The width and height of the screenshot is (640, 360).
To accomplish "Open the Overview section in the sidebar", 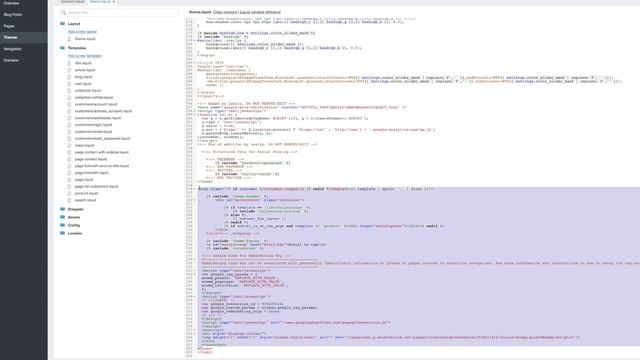I will 11,3.
